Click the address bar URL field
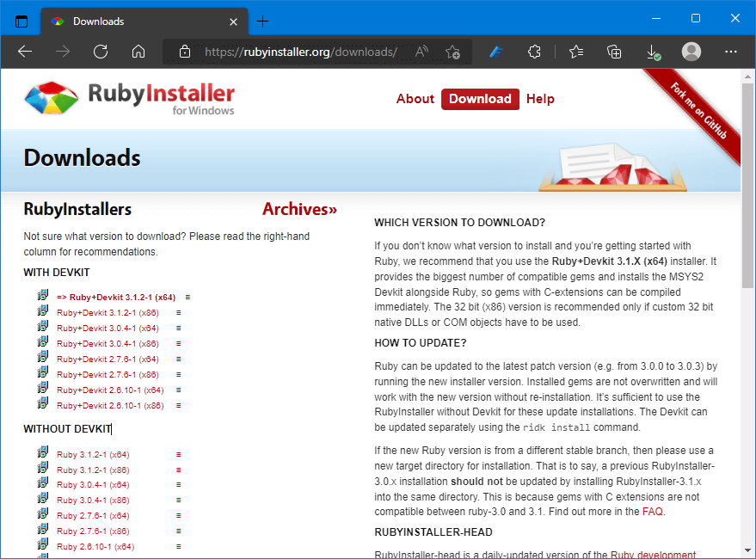 pyautogui.click(x=301, y=52)
